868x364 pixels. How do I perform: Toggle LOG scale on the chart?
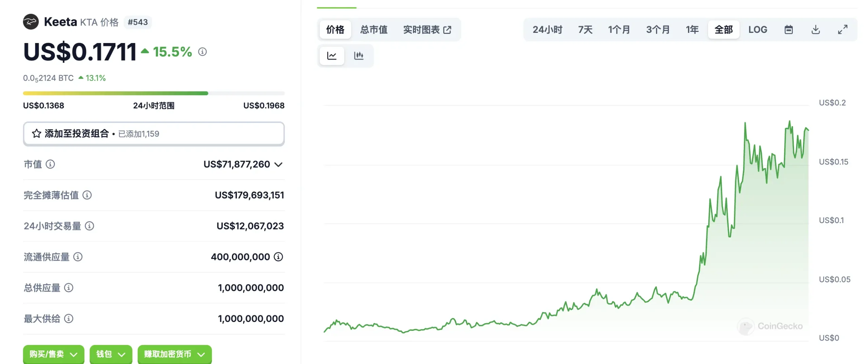(x=757, y=30)
